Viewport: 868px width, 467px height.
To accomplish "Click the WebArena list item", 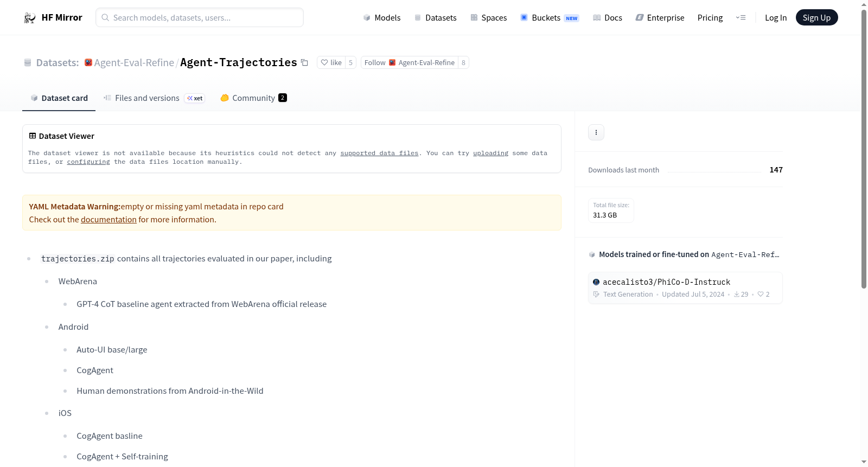I will [78, 282].
